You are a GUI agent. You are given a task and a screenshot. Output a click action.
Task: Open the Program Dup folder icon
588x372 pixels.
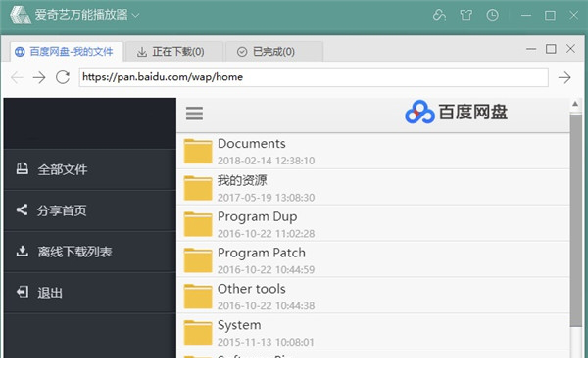[198, 224]
